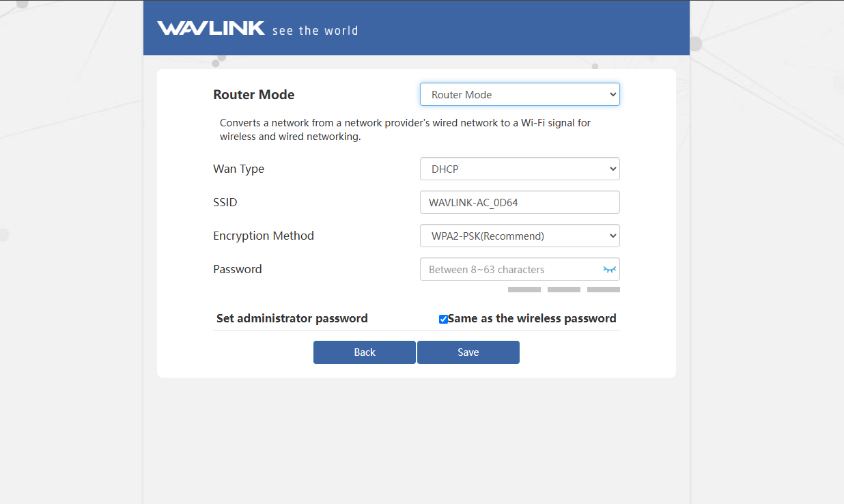Uncheck the Same as wireless password checkbox
844x504 pixels.
[443, 319]
